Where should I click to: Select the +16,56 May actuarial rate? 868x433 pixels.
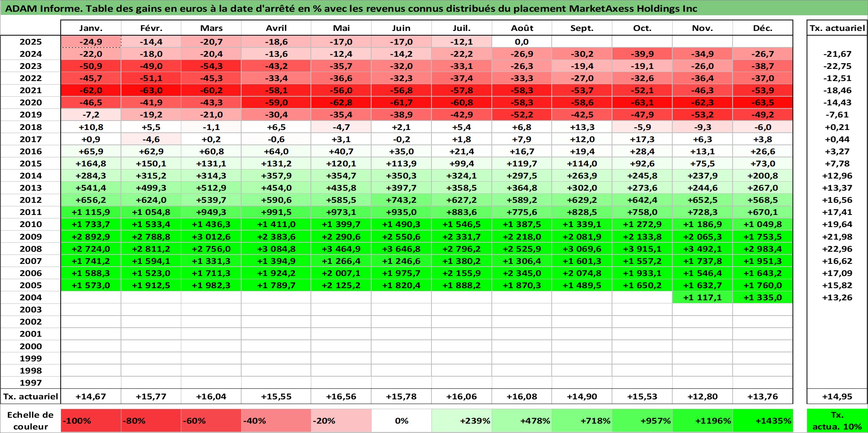tap(341, 397)
